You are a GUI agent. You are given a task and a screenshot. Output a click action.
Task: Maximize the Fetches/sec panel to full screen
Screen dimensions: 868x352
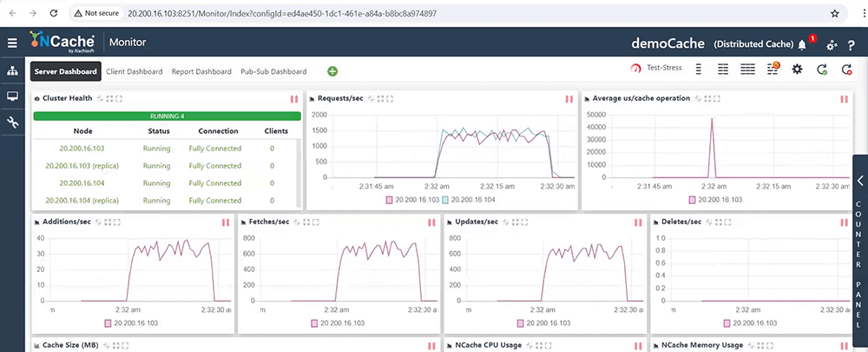pos(316,222)
